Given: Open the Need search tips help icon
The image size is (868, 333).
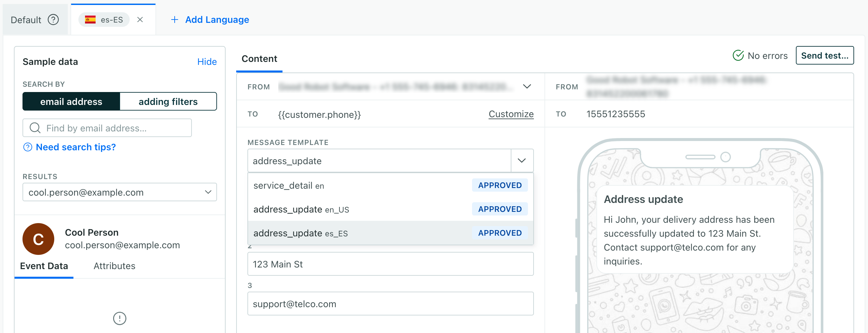Looking at the screenshot, I should 27,147.
